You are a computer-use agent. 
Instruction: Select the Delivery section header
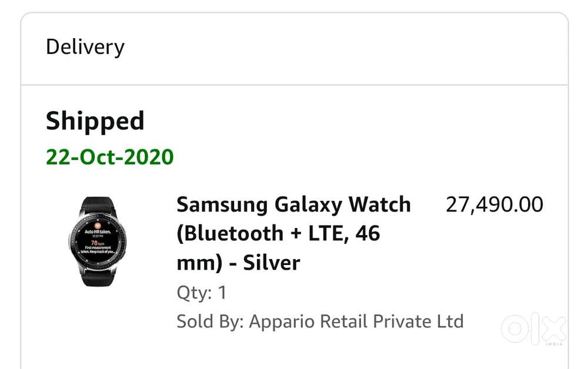pyautogui.click(x=85, y=47)
